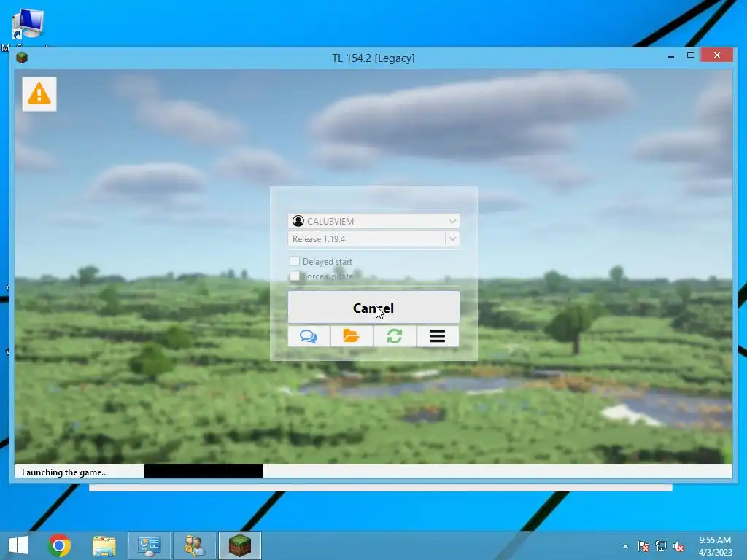Click the muted speaker tray icon
747x560 pixels.
678,546
